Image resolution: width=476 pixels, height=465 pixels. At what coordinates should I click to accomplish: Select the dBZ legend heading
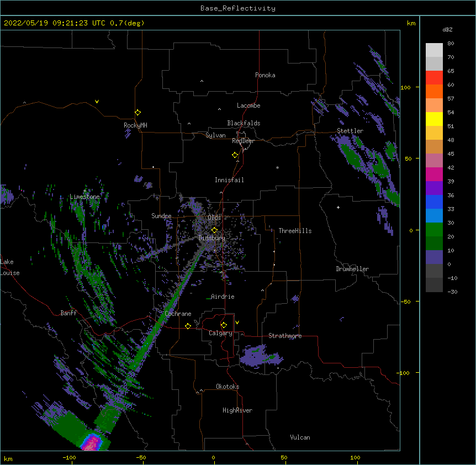(447, 30)
